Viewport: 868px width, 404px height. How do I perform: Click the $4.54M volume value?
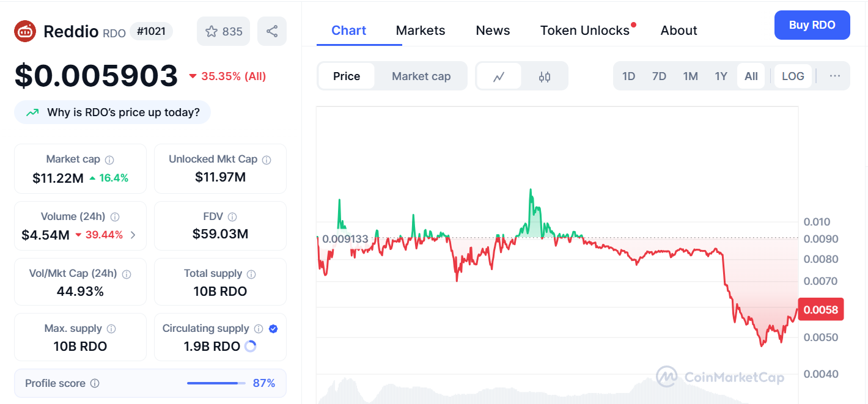point(45,235)
